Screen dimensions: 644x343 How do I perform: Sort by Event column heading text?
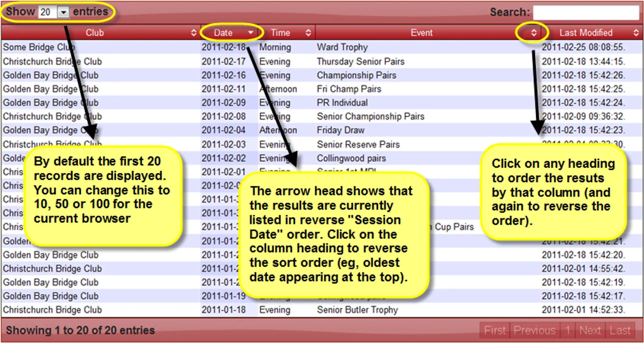pos(421,33)
